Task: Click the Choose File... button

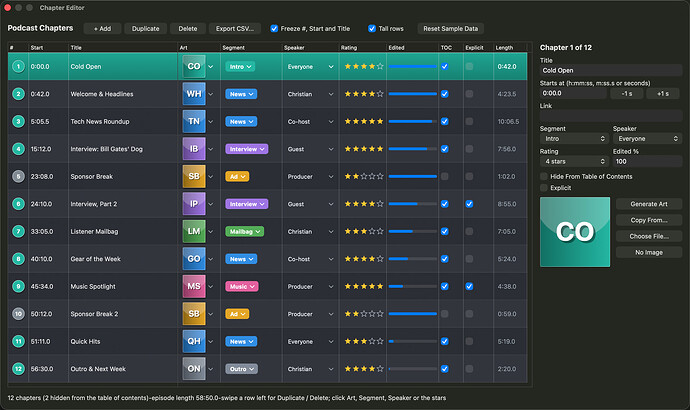Action: coord(649,236)
